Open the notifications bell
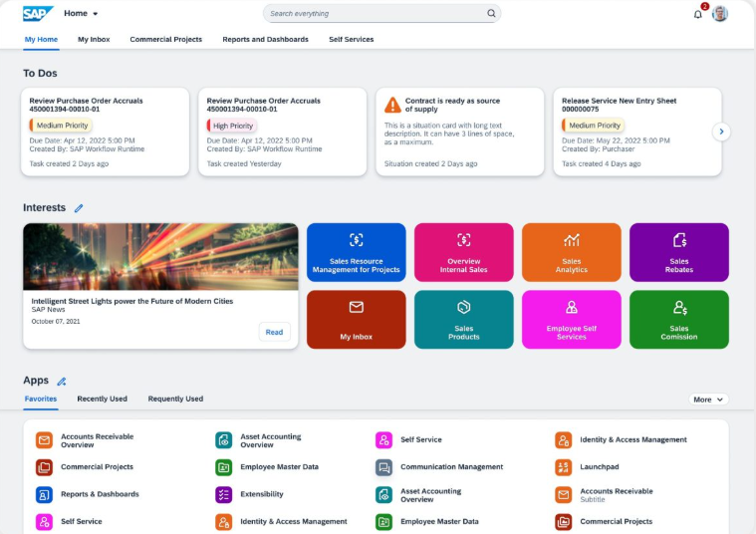Screen dimensions: 756x534 click(x=697, y=14)
